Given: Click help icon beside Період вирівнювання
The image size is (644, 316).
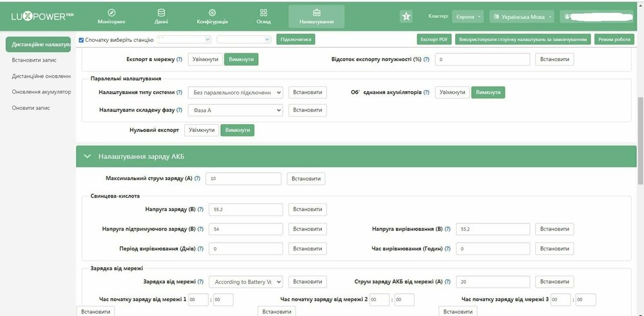Looking at the screenshot, I should tap(200, 248).
